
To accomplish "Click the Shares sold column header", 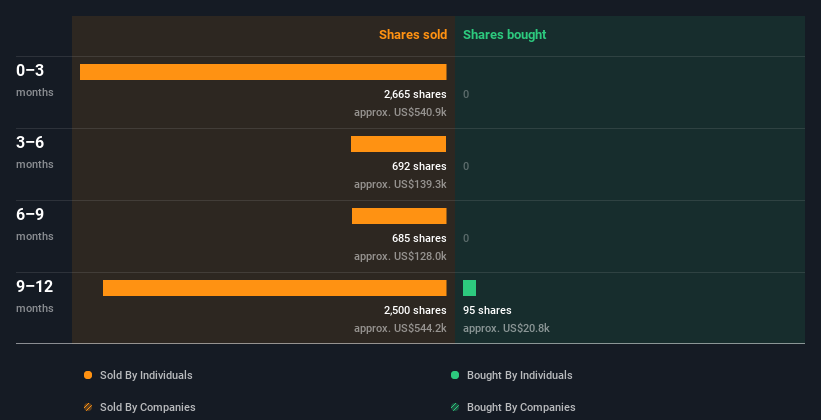I will pyautogui.click(x=413, y=35).
